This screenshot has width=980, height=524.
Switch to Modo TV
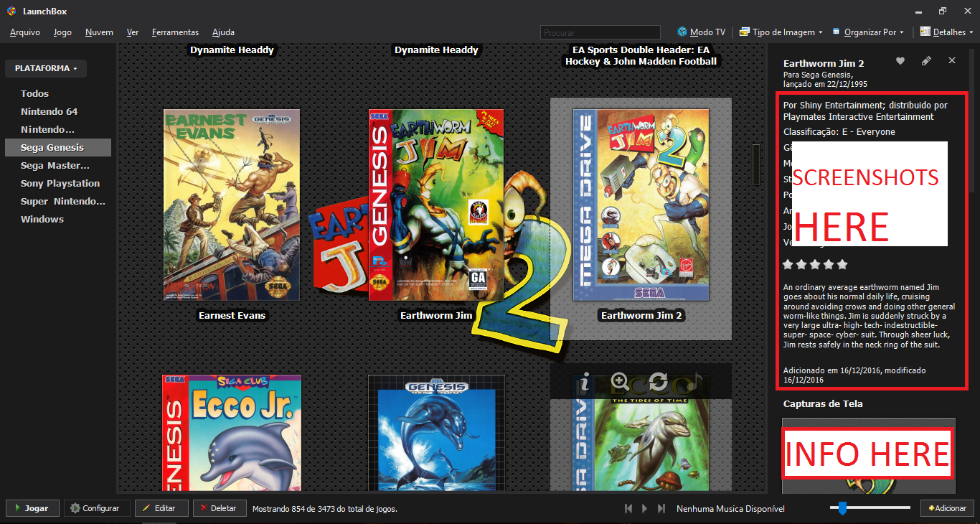(x=701, y=32)
